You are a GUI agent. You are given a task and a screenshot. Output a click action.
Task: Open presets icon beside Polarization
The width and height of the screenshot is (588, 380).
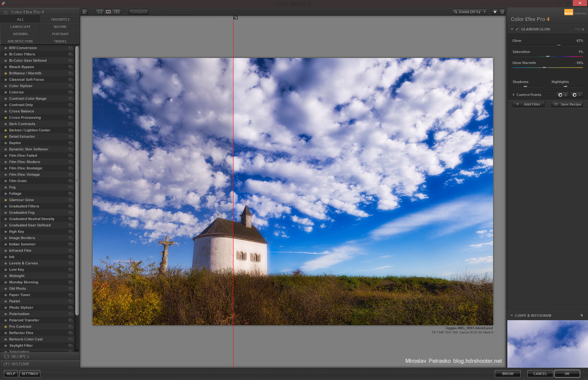(x=70, y=314)
